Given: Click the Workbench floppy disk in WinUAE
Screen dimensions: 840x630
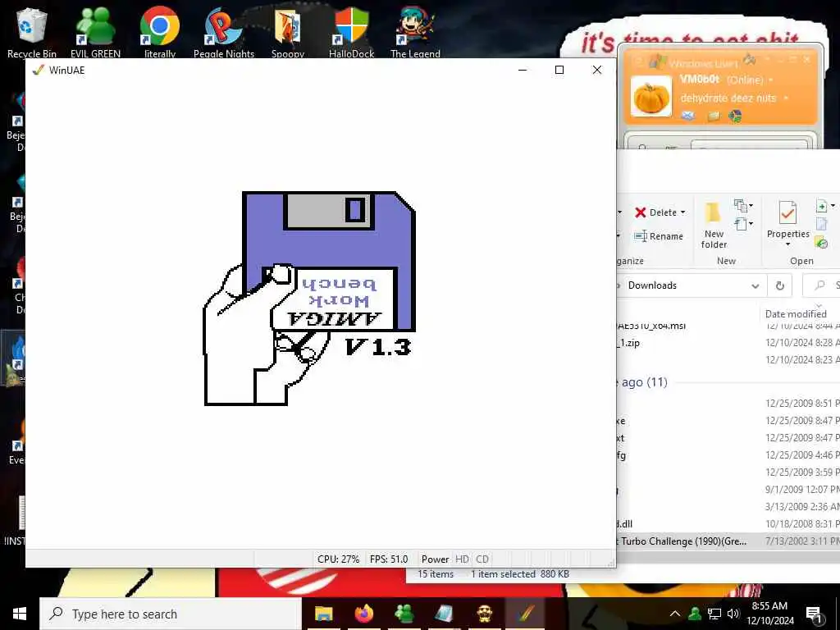Looking at the screenshot, I should (329, 261).
